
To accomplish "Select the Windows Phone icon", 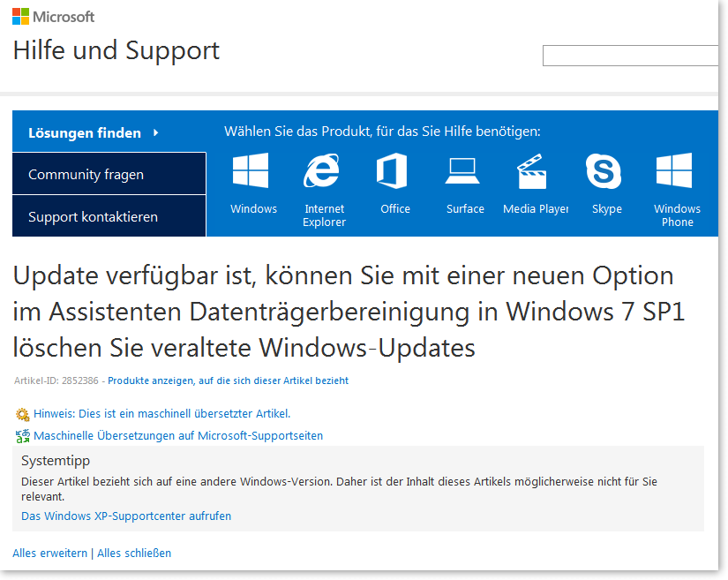I will (674, 171).
